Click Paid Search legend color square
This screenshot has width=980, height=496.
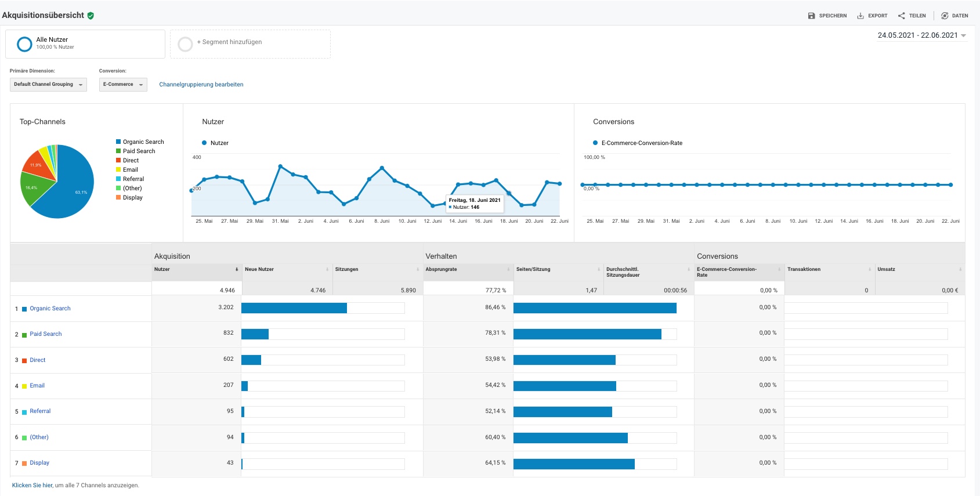pos(118,151)
